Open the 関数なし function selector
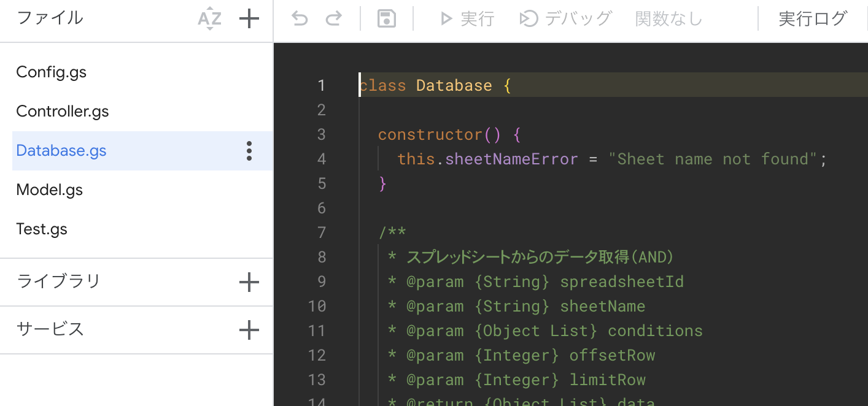Image resolution: width=868 pixels, height=406 pixels. tap(668, 18)
